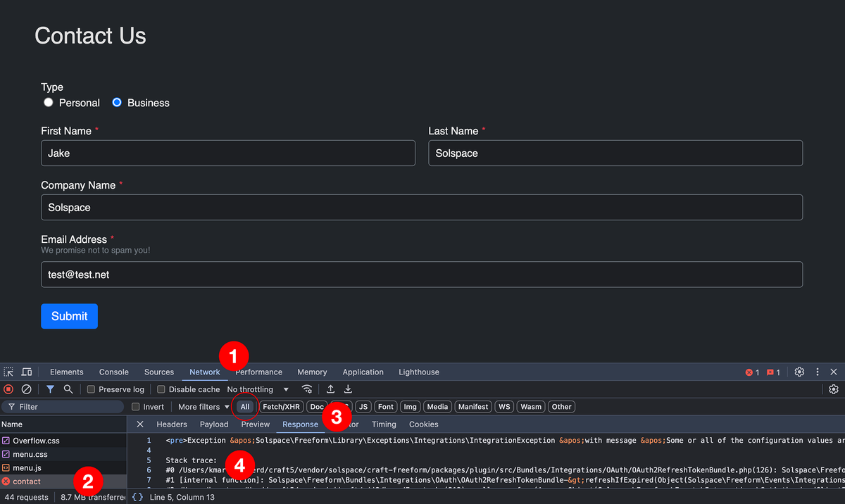Filter requests by WS type

tap(504, 407)
